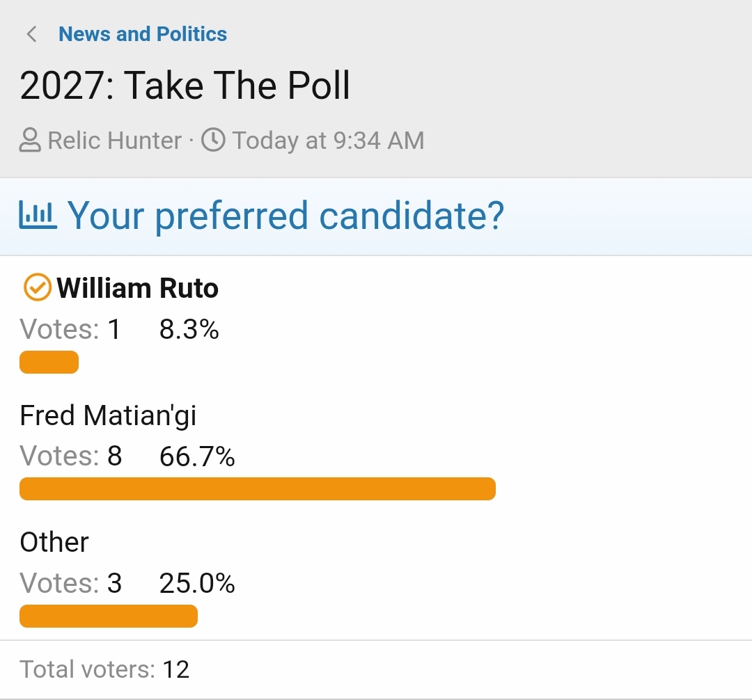Click the 25.0% orange result bar

point(109,617)
